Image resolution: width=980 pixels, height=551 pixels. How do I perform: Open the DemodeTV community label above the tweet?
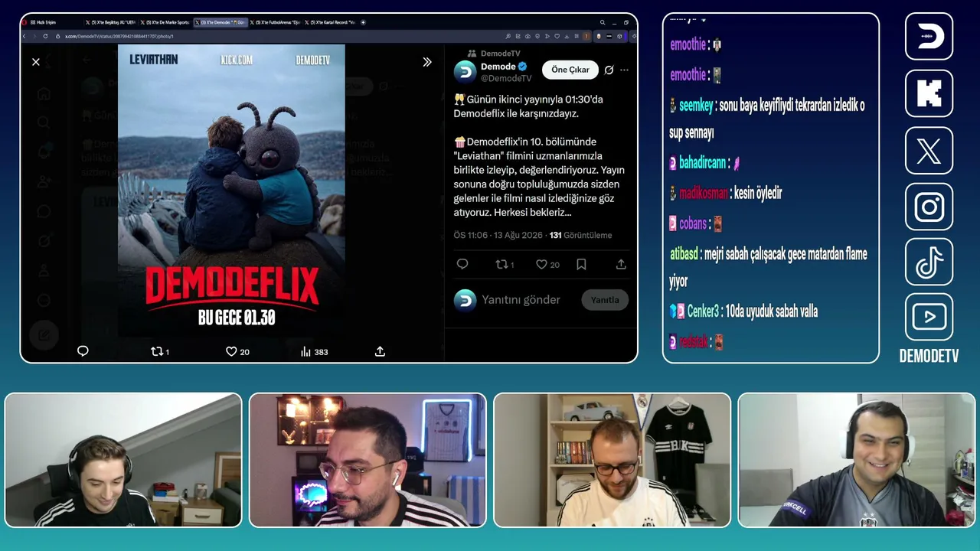[x=501, y=54]
